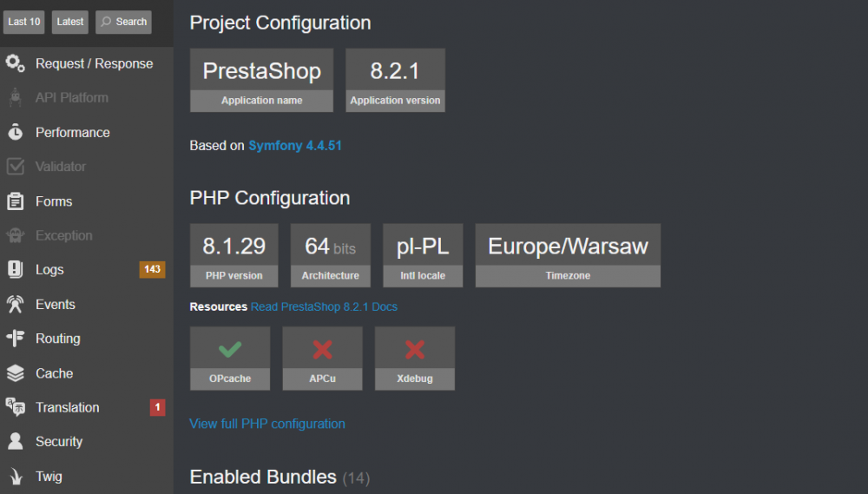Image resolution: width=868 pixels, height=494 pixels.
Task: Click the Logs exclamation icon
Action: 16,270
